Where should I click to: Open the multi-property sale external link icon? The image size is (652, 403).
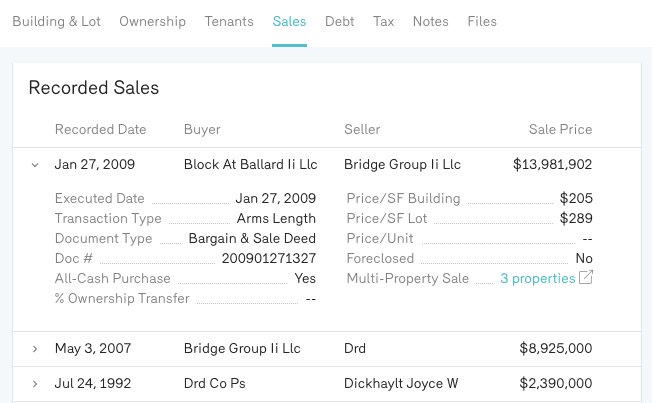point(587,278)
